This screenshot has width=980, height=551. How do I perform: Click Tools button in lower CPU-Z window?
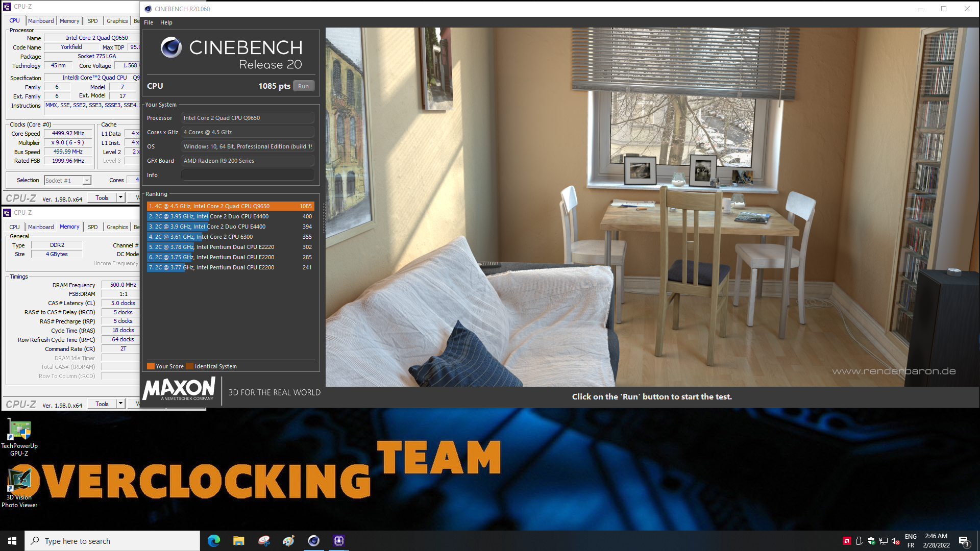(x=102, y=404)
